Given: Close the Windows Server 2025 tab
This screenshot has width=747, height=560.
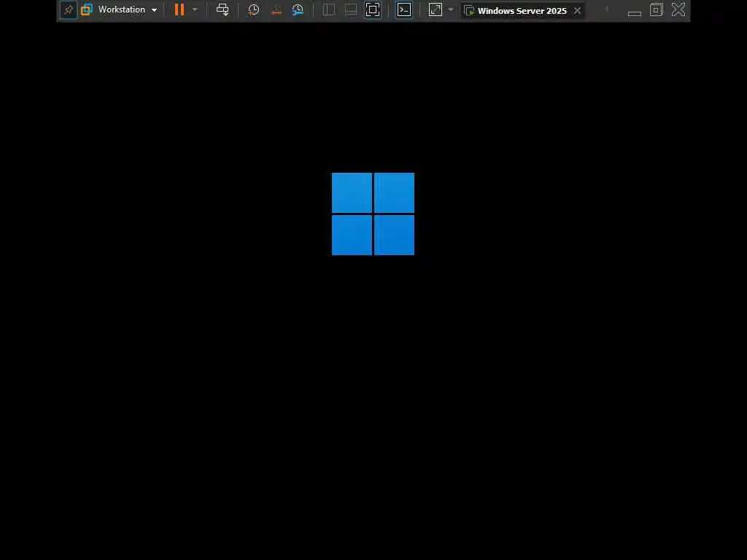Looking at the screenshot, I should pyautogui.click(x=578, y=10).
